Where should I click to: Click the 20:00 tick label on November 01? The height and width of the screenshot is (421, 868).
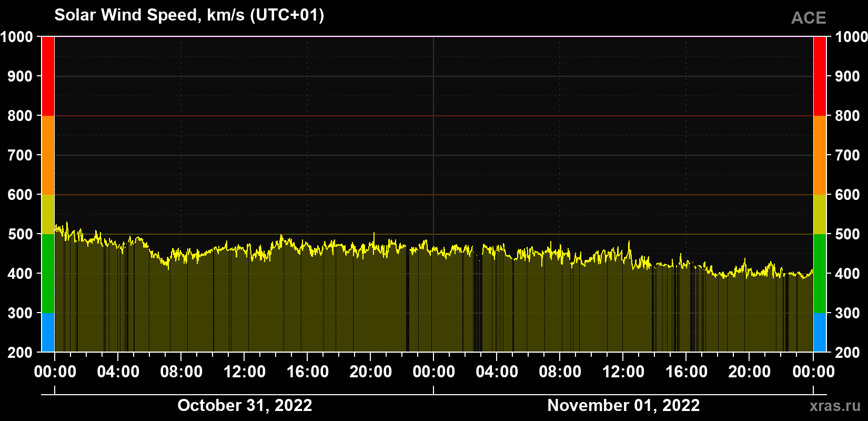pyautogui.click(x=750, y=372)
